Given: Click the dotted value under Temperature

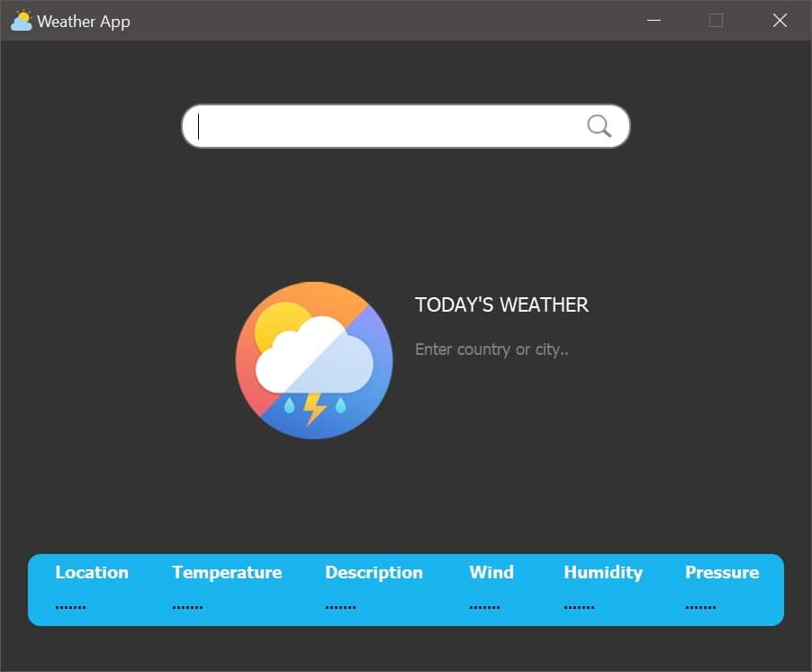Looking at the screenshot, I should [x=187, y=607].
